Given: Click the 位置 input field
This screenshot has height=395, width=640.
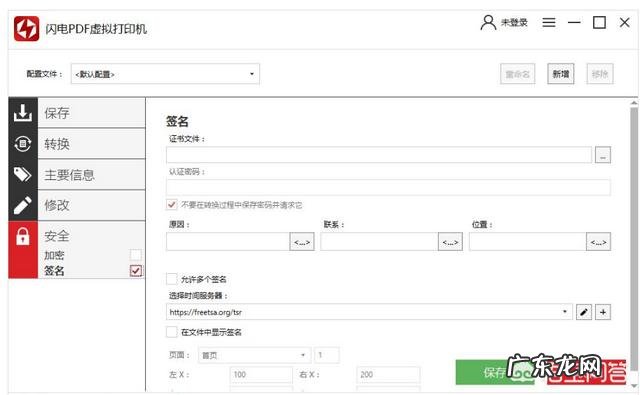Looking at the screenshot, I should pos(527,242).
